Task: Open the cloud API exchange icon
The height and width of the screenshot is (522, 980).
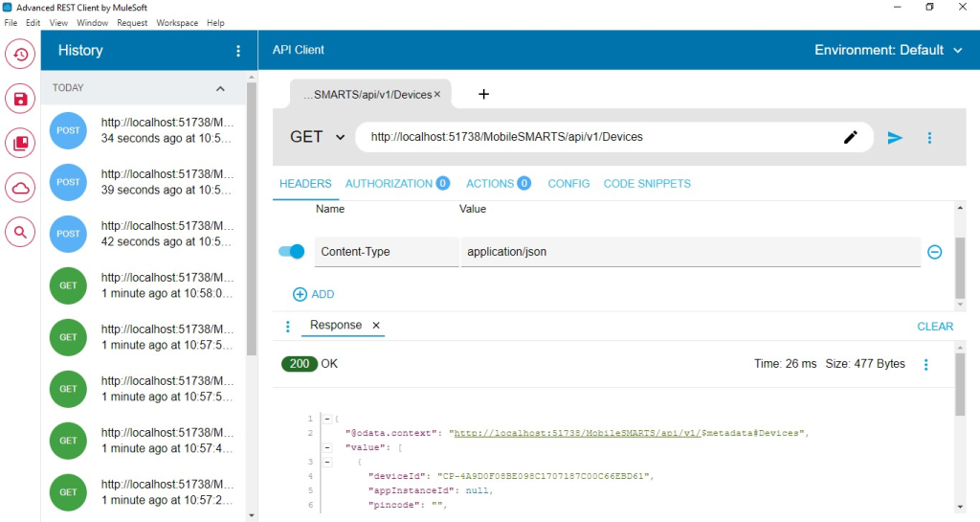Action: pos(20,188)
